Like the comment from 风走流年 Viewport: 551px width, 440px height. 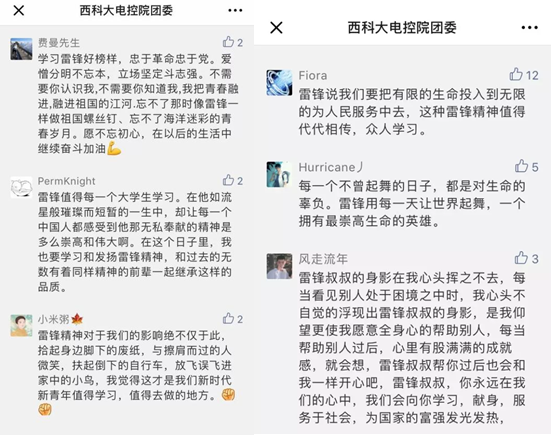point(521,258)
